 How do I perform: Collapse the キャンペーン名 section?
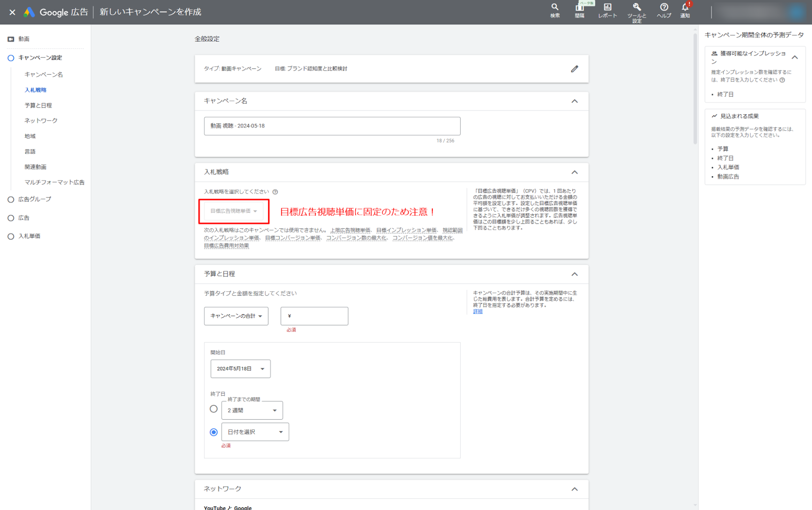pyautogui.click(x=574, y=101)
